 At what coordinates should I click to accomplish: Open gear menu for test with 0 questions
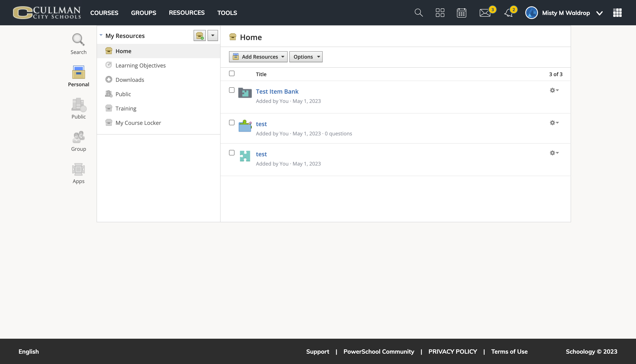(554, 123)
